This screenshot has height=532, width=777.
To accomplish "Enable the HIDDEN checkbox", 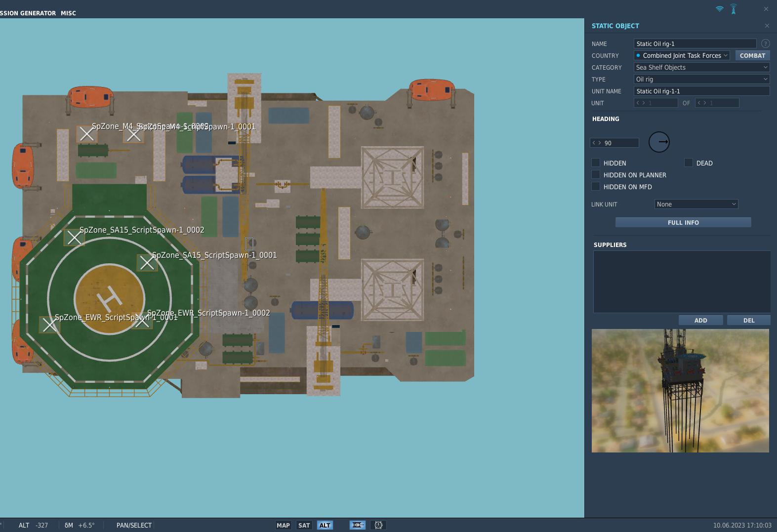I will tap(596, 163).
